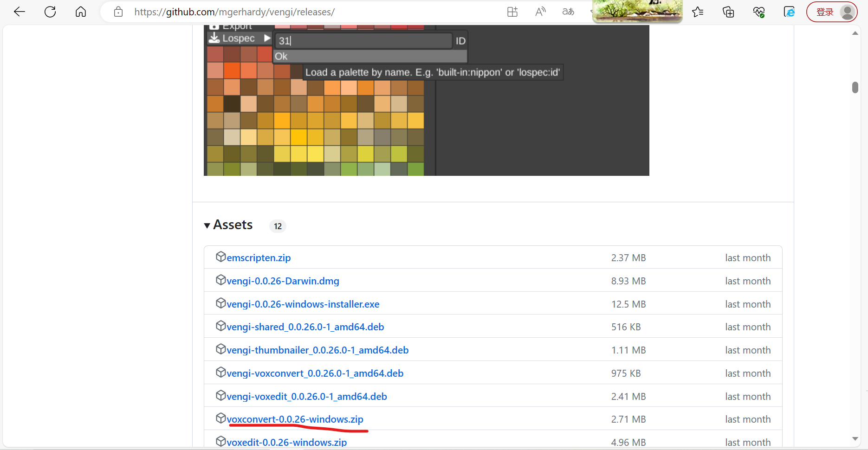Click the apps icon in the address bar
Viewport: 868px width, 450px height.
pyautogui.click(x=512, y=12)
